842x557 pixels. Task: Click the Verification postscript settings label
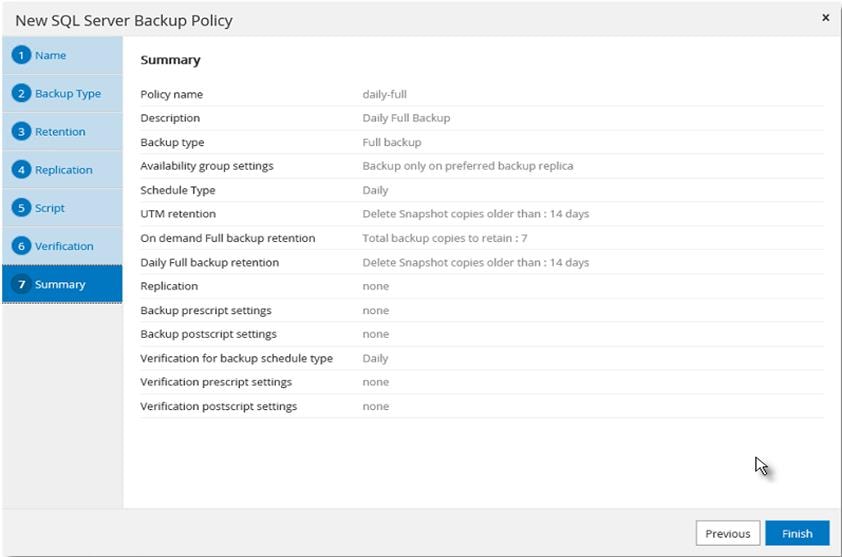tap(219, 406)
